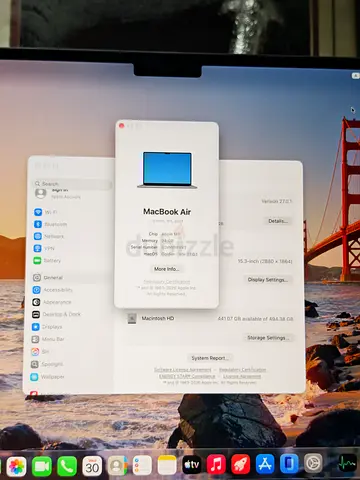
Task: Open Appearance settings in the sidebar
Action: 52,302
